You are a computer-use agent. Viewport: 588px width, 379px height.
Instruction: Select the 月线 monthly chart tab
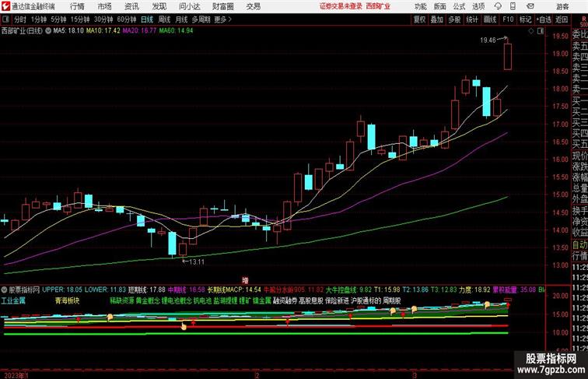pos(181,19)
